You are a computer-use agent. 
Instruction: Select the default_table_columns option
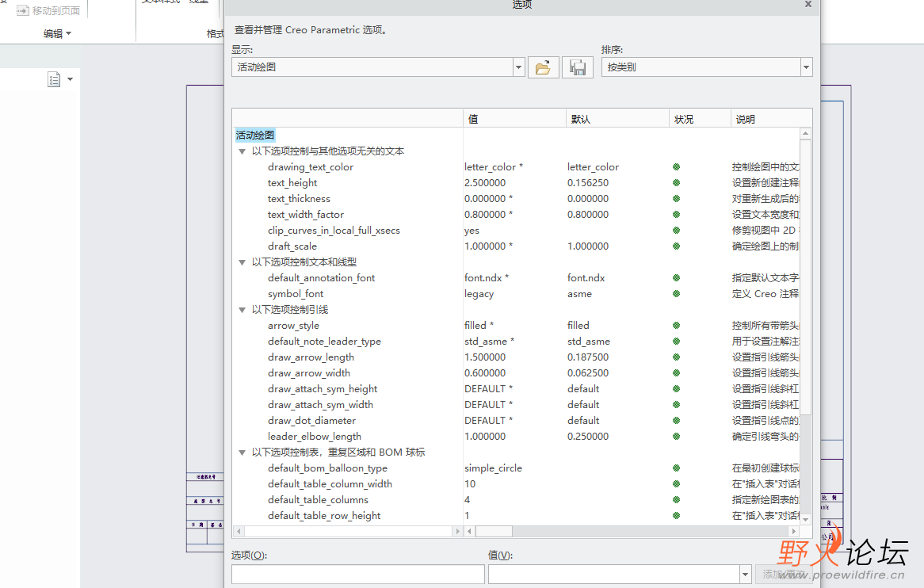click(x=319, y=500)
